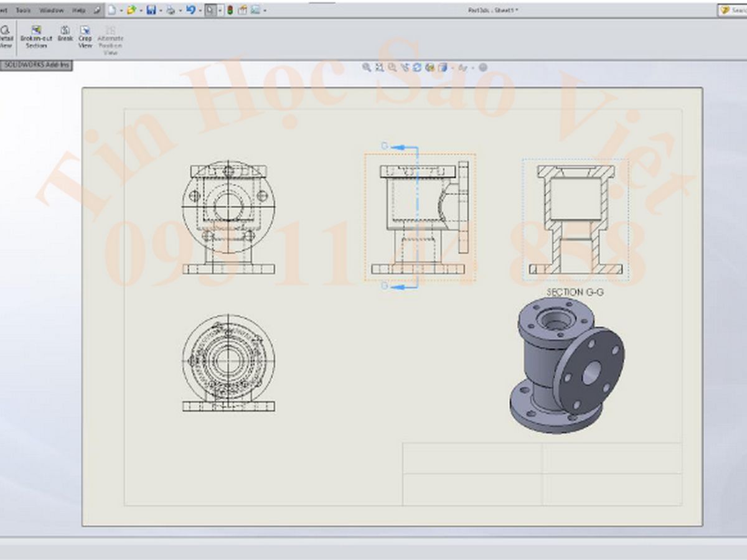Switch to the SOLIDWORKS Add-Ins tab

tap(37, 65)
